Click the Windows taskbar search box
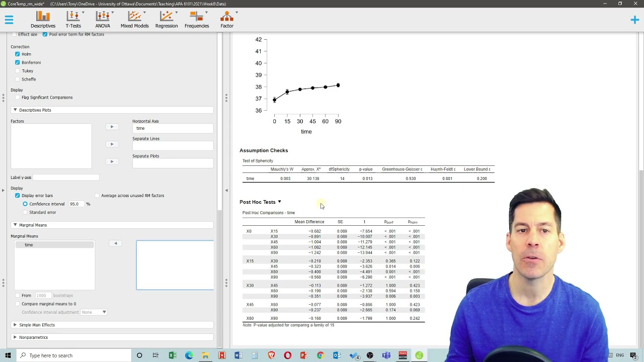This screenshot has width=644, height=362. pyautogui.click(x=74, y=355)
